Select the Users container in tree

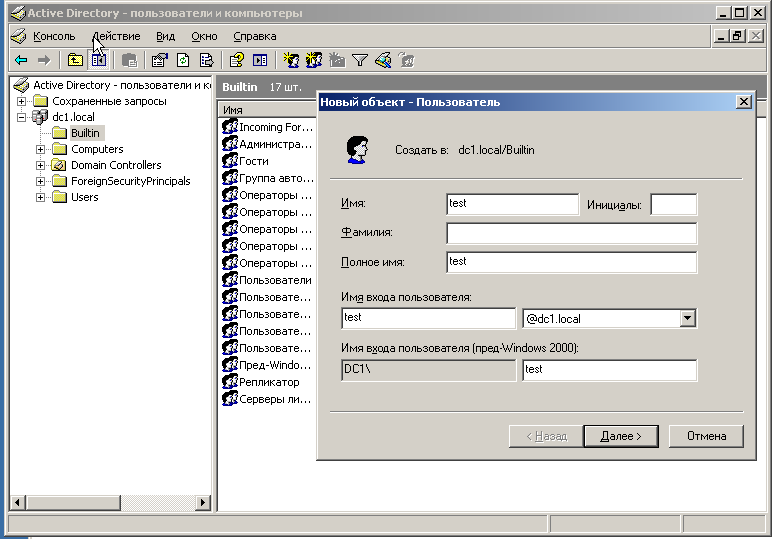click(x=85, y=197)
